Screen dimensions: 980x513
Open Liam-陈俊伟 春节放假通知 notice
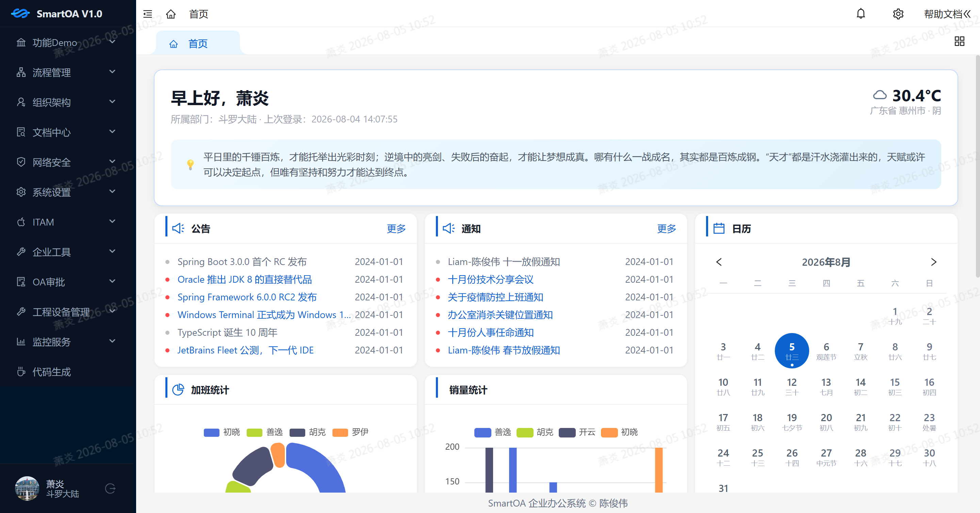504,350
